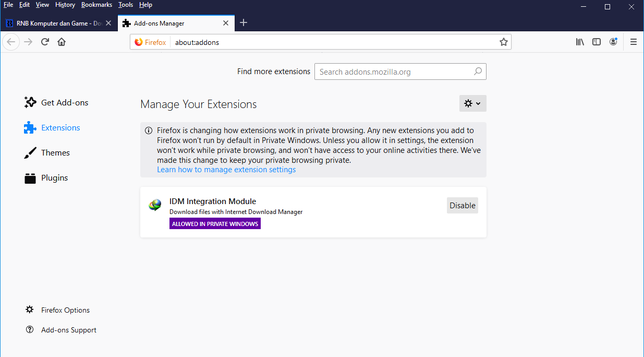Open the View menu
The width and height of the screenshot is (644, 357).
(x=42, y=5)
